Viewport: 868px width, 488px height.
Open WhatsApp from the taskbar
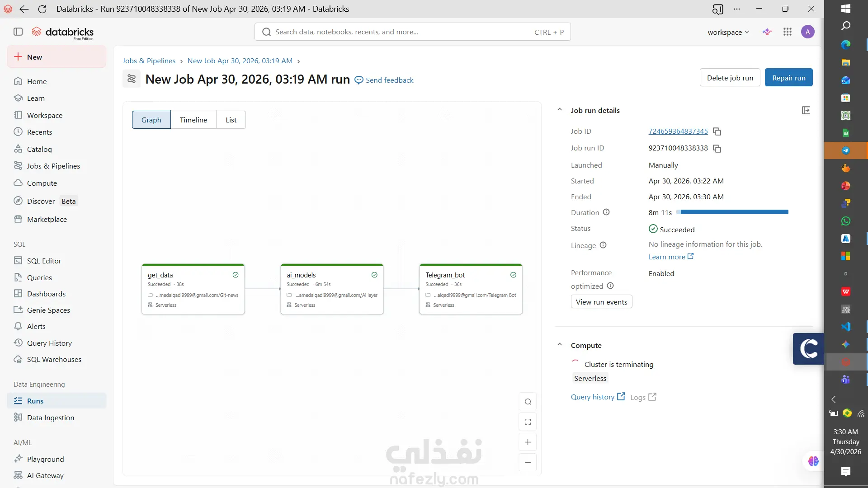click(845, 221)
